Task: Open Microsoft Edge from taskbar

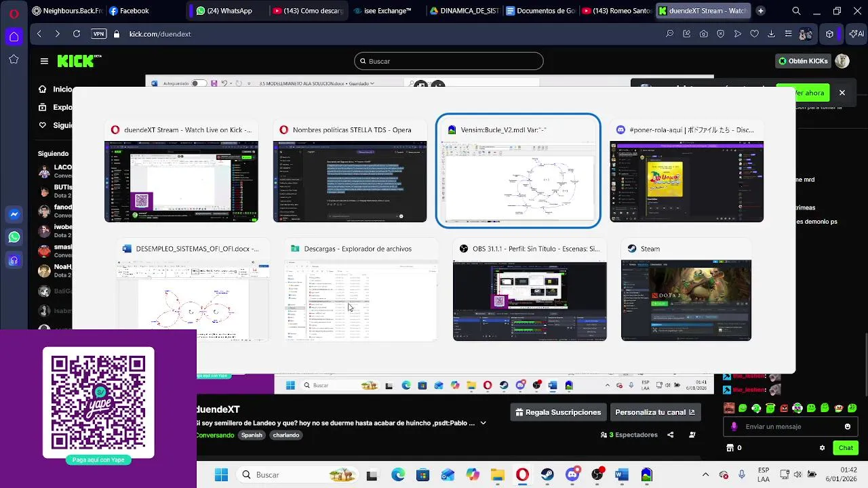Action: click(x=398, y=475)
